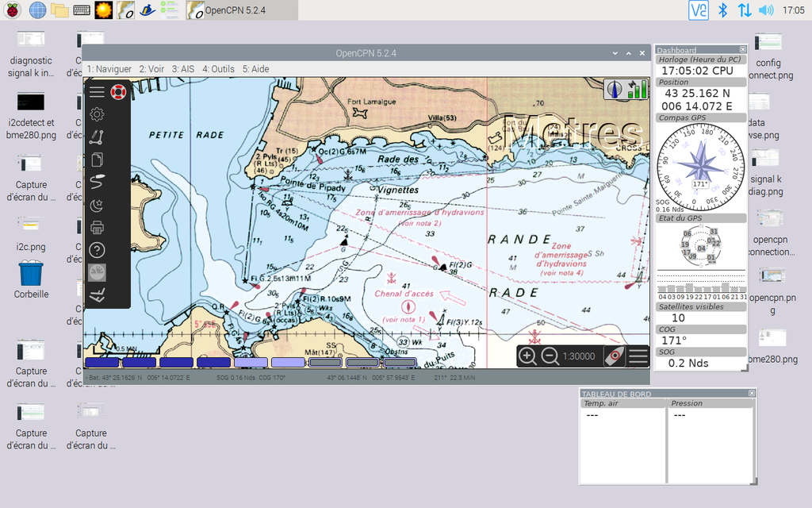This screenshot has width=812, height=508.
Task: Close the Dashboard panel
Action: 742,50
